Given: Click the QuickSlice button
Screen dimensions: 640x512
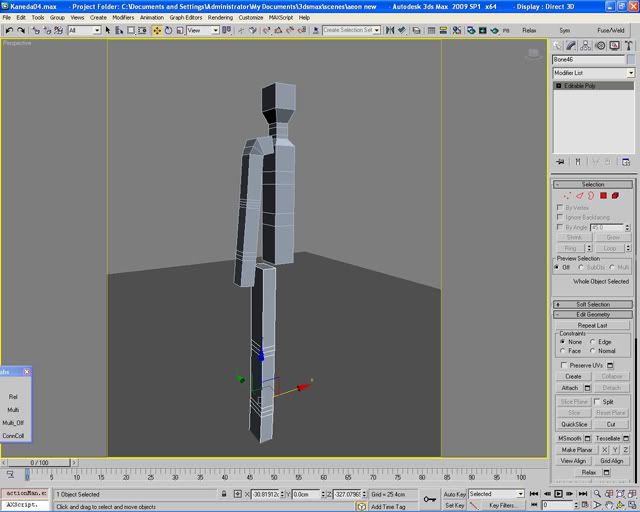Looking at the screenshot, I should click(x=574, y=424).
